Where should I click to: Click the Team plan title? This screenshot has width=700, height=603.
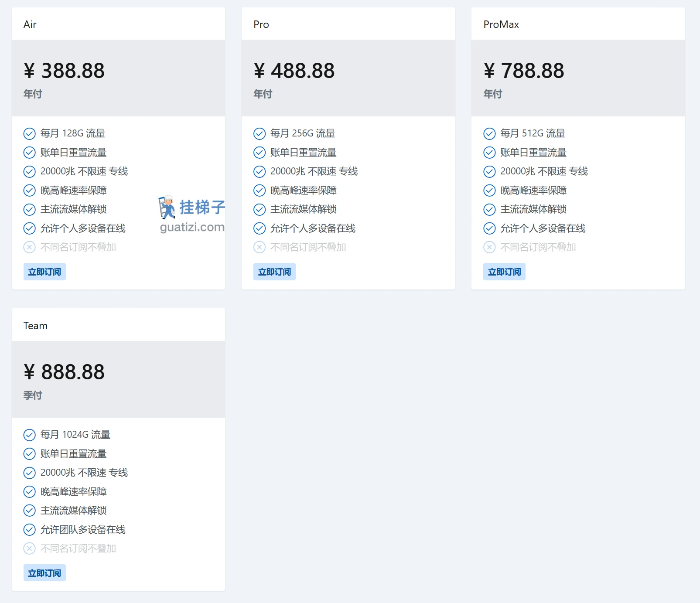tap(35, 326)
